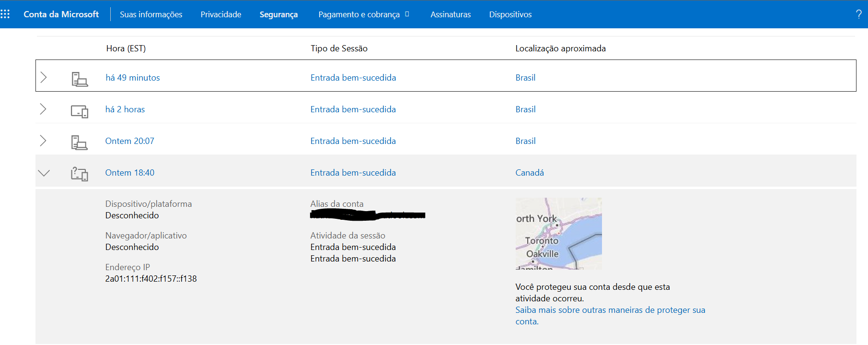
Task: Click the 'Atividade da sessão' label
Action: click(x=347, y=236)
